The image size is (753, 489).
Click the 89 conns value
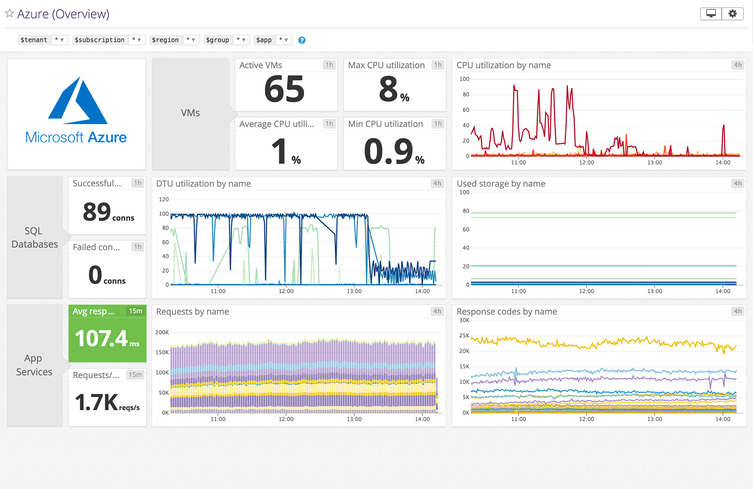pyautogui.click(x=108, y=212)
